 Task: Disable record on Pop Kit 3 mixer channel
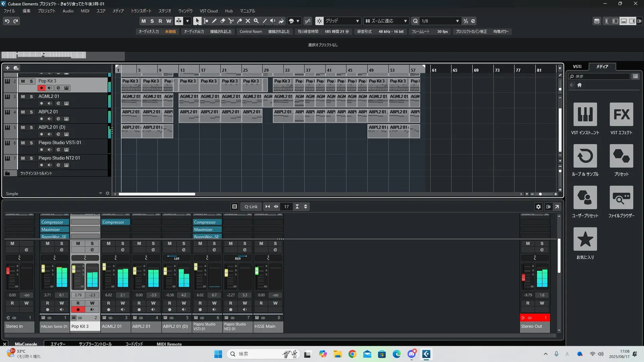click(x=78, y=310)
